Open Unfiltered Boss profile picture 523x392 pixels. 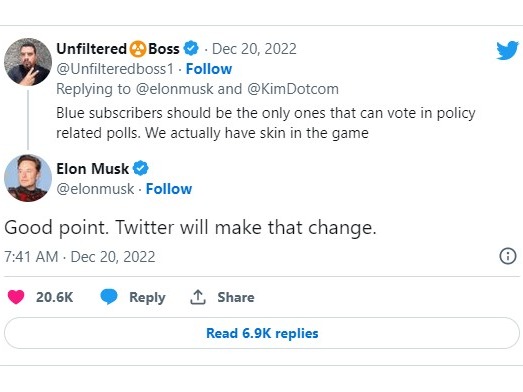click(x=28, y=62)
